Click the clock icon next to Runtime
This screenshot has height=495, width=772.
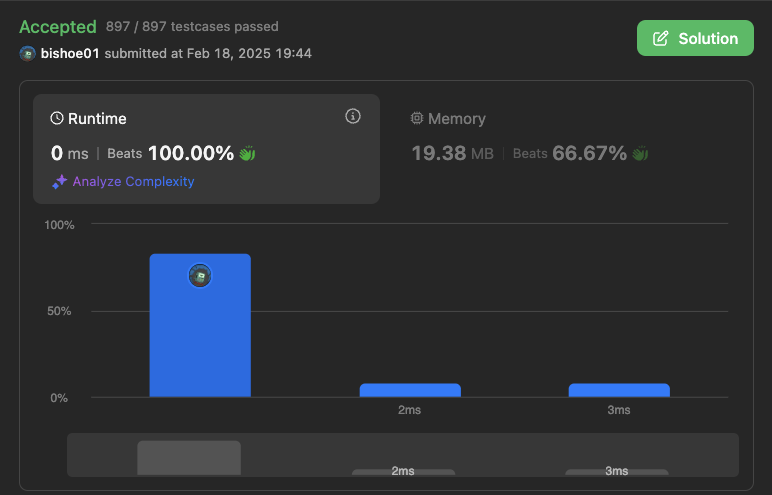pyautogui.click(x=57, y=118)
